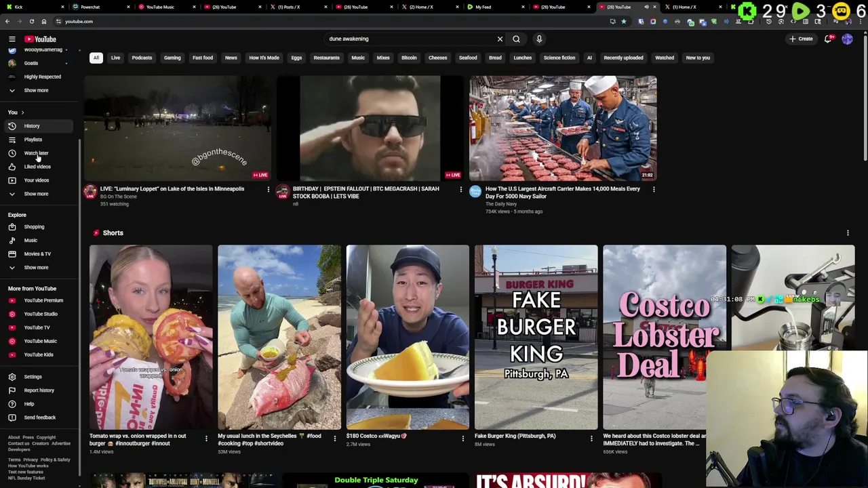
Task: Open the notifications bell
Action: click(828, 39)
